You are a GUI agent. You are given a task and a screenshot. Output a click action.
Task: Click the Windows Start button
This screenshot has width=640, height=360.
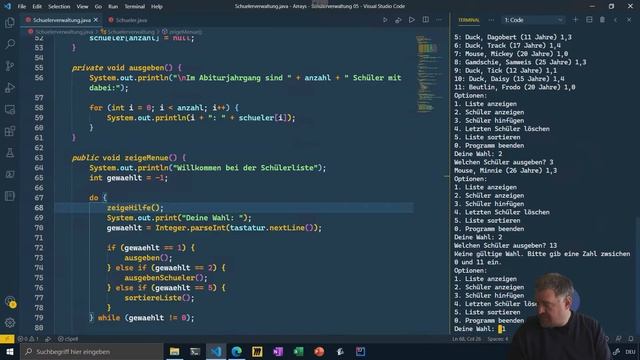coord(9,351)
